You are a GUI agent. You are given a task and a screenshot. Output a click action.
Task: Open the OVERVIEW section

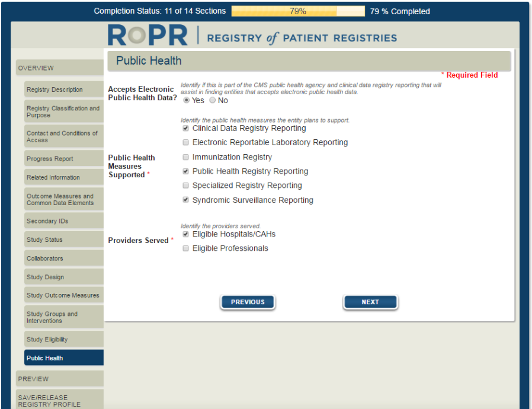coord(60,68)
